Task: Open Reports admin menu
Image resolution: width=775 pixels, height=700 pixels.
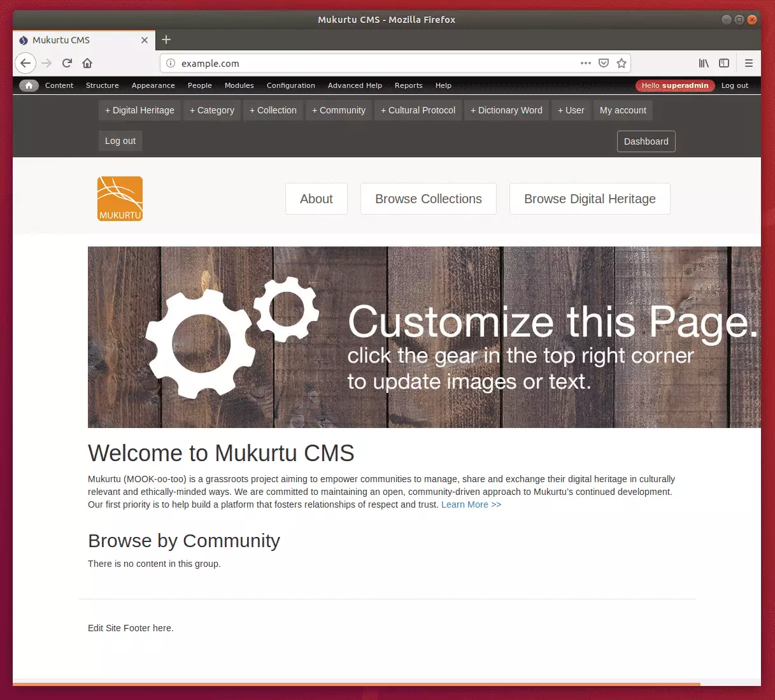Action: point(409,85)
